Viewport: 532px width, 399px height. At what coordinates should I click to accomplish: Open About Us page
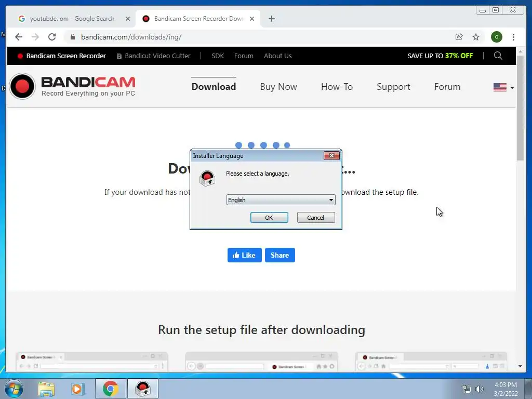click(277, 56)
